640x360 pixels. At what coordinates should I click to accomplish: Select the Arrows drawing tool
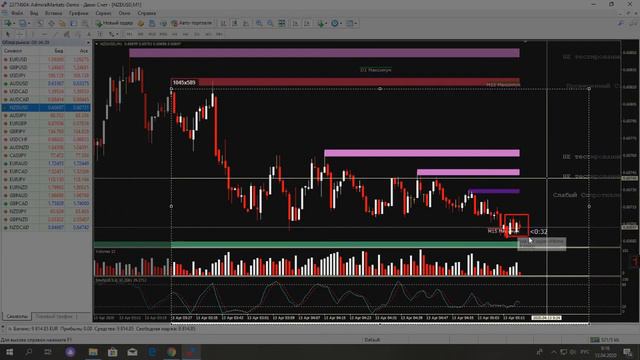click(x=111, y=34)
